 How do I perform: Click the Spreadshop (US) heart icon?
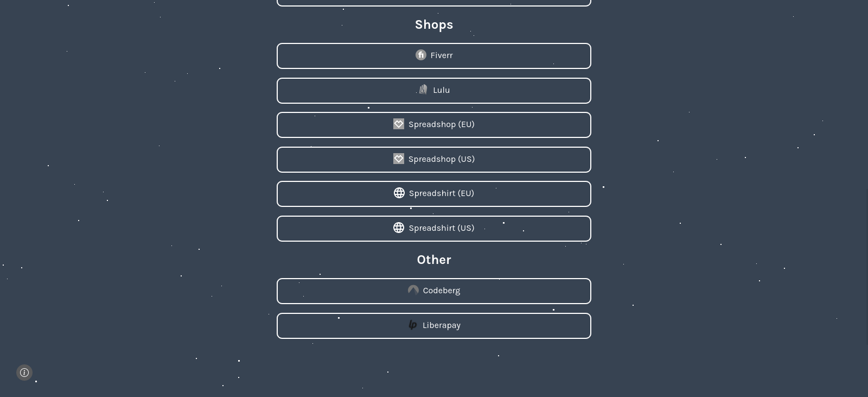[x=399, y=159]
